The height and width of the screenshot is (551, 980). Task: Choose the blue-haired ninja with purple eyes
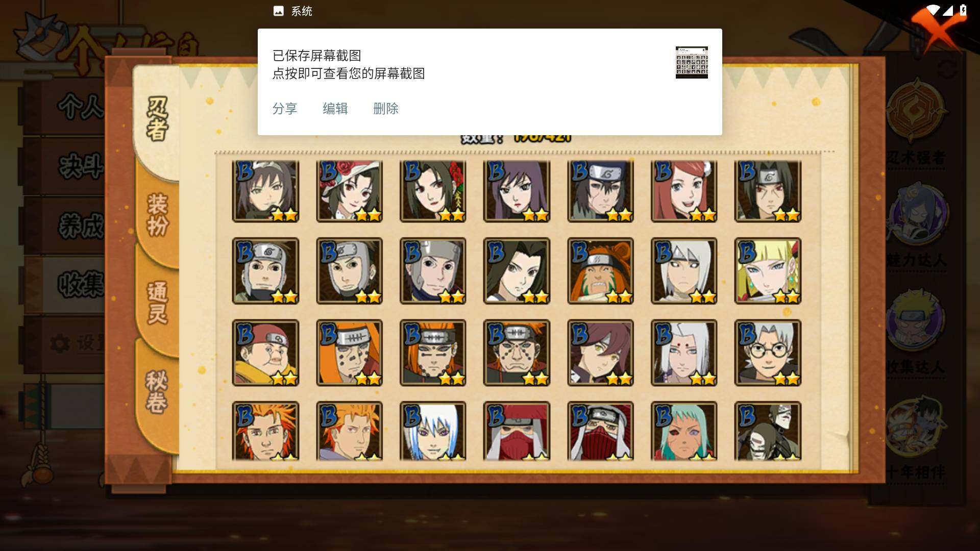pos(433,431)
